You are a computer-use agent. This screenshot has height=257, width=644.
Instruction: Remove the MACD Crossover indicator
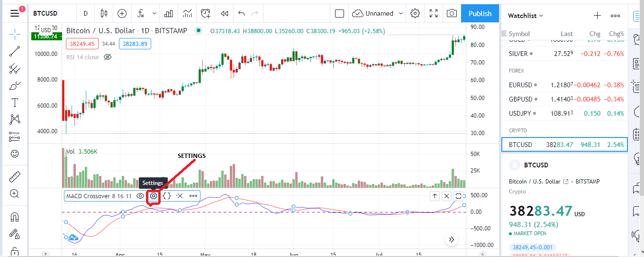tap(180, 195)
